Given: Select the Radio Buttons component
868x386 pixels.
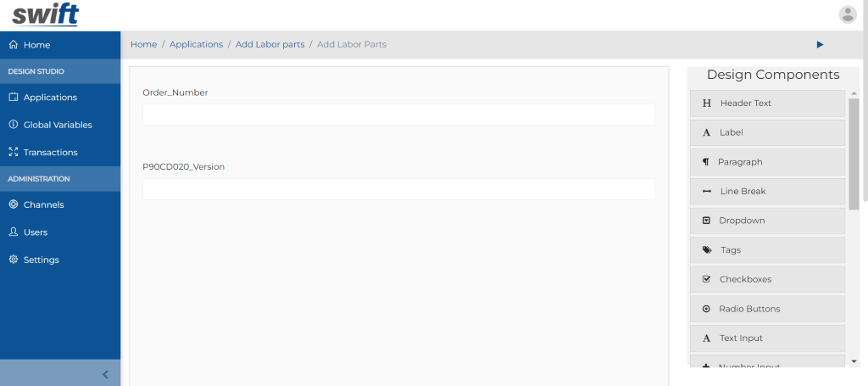Looking at the screenshot, I should [767, 309].
